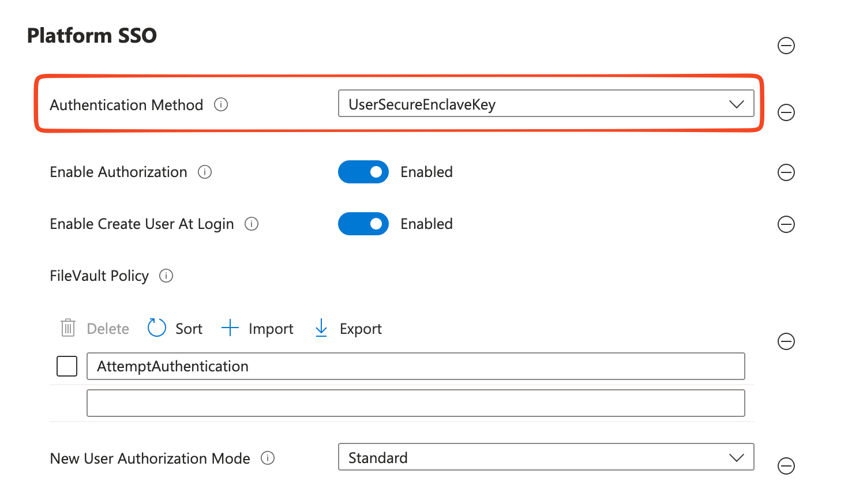Click info icon beside Enable Create User At Login
This screenshot has height=504, width=863.
tap(252, 224)
